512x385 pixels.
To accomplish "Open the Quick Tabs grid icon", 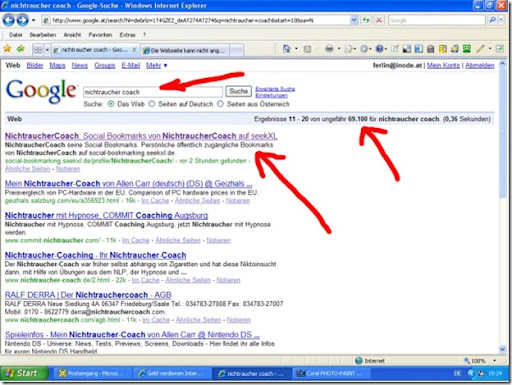I will (38, 50).
